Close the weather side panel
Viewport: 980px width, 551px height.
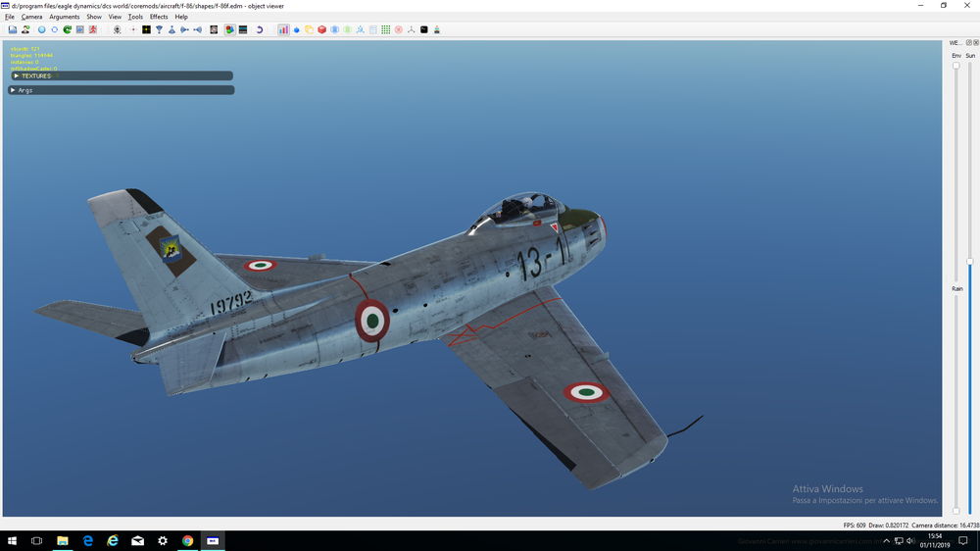click(974, 43)
